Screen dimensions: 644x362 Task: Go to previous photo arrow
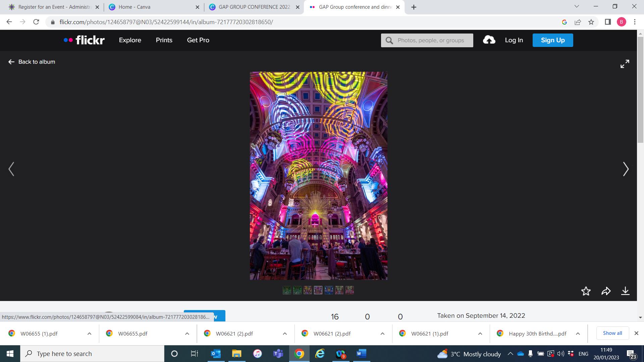pyautogui.click(x=11, y=169)
